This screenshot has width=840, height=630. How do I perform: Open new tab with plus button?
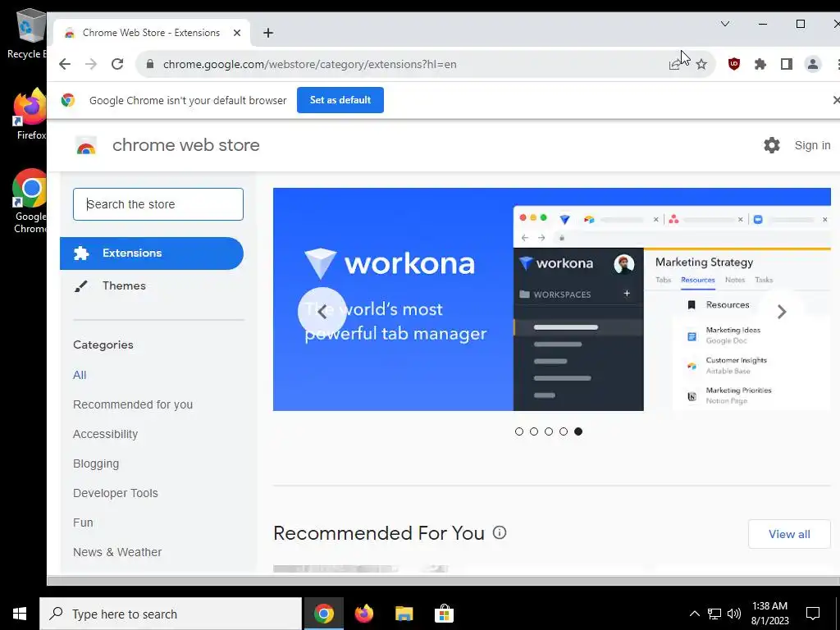[268, 33]
